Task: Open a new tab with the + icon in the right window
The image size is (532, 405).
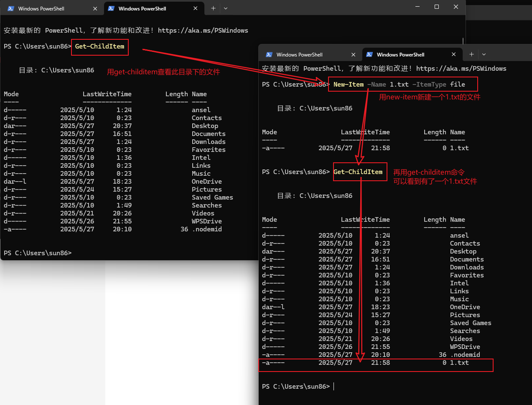Action: coord(471,54)
